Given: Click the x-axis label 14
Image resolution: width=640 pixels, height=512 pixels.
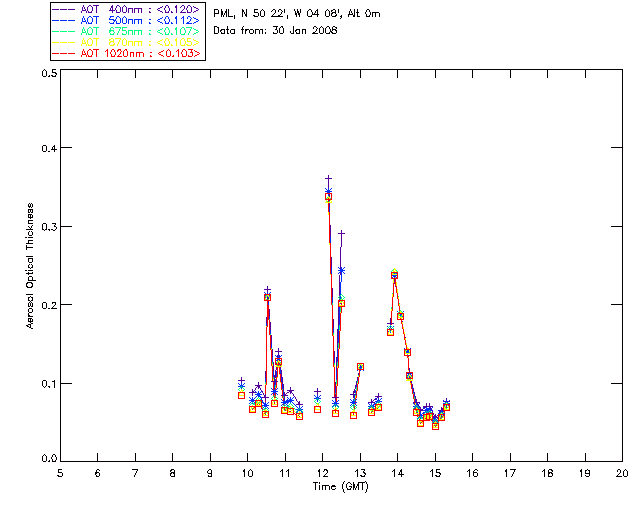Looking at the screenshot, I should pos(398,473).
